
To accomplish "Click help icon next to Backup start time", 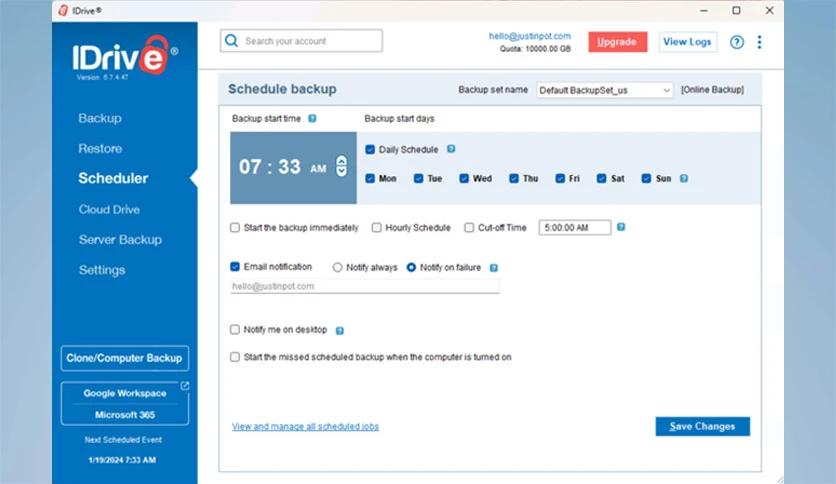I will 312,118.
